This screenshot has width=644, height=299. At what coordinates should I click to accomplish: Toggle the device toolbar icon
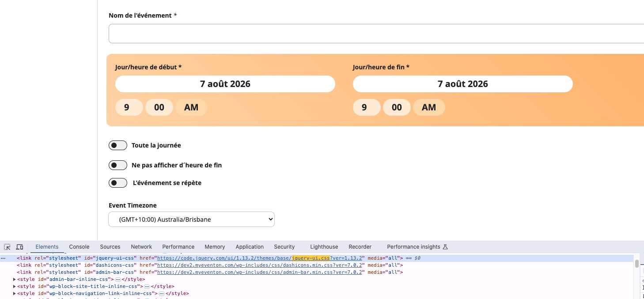(19, 247)
